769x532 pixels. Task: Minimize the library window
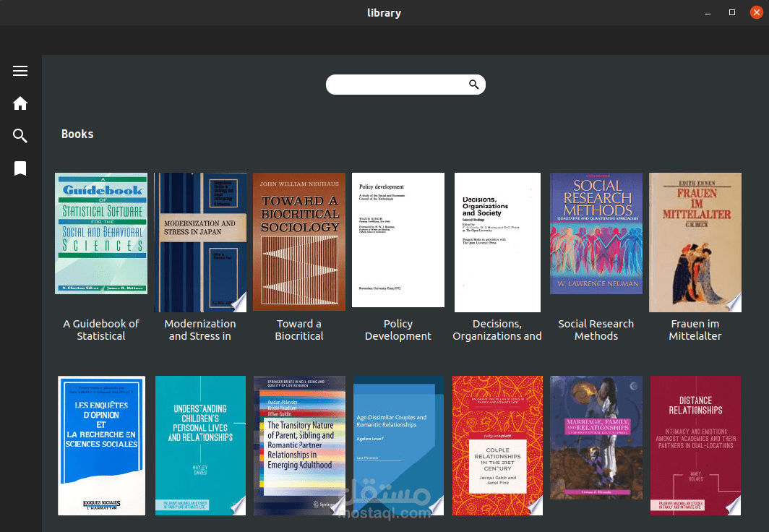coord(707,13)
